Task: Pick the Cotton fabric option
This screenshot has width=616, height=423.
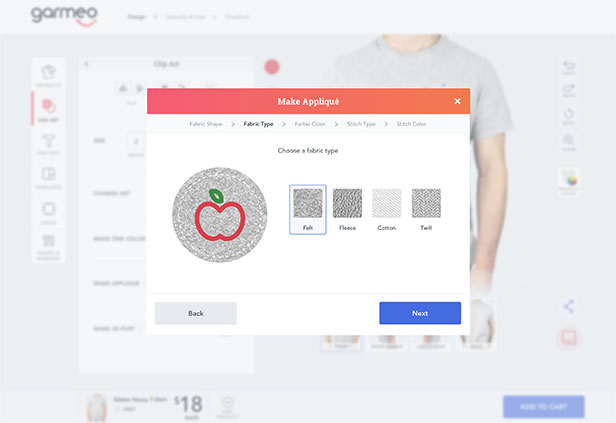Action: [387, 209]
